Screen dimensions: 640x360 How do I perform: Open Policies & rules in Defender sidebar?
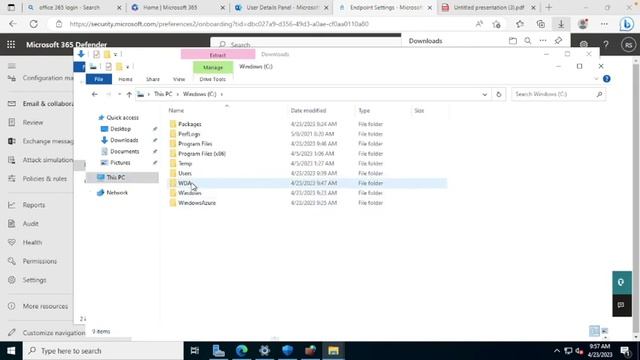tap(44, 179)
